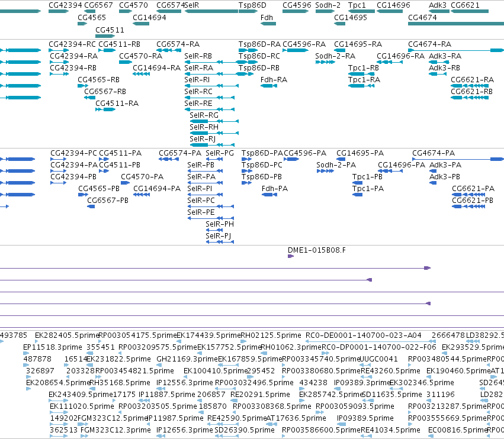Click the Fdh-PA protein feature
The width and height of the screenshot is (504, 439).
[269, 195]
